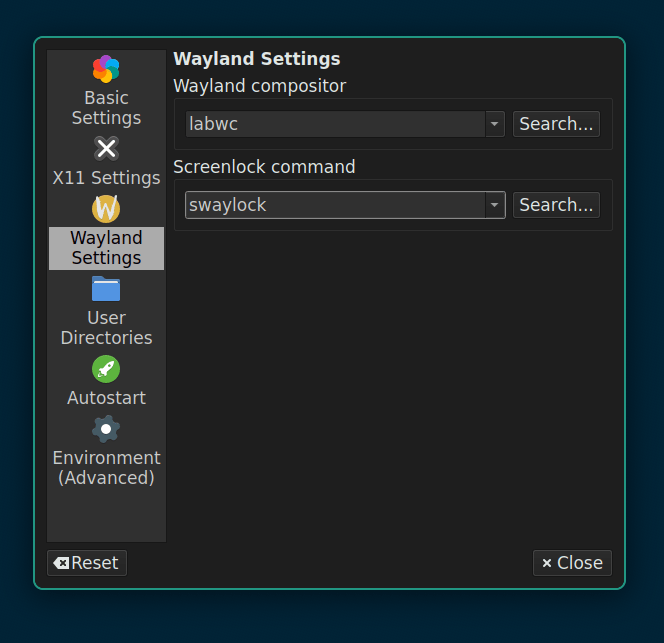664x643 pixels.
Task: Select the highlighted Wayland Settings entry text
Action: (x=106, y=248)
